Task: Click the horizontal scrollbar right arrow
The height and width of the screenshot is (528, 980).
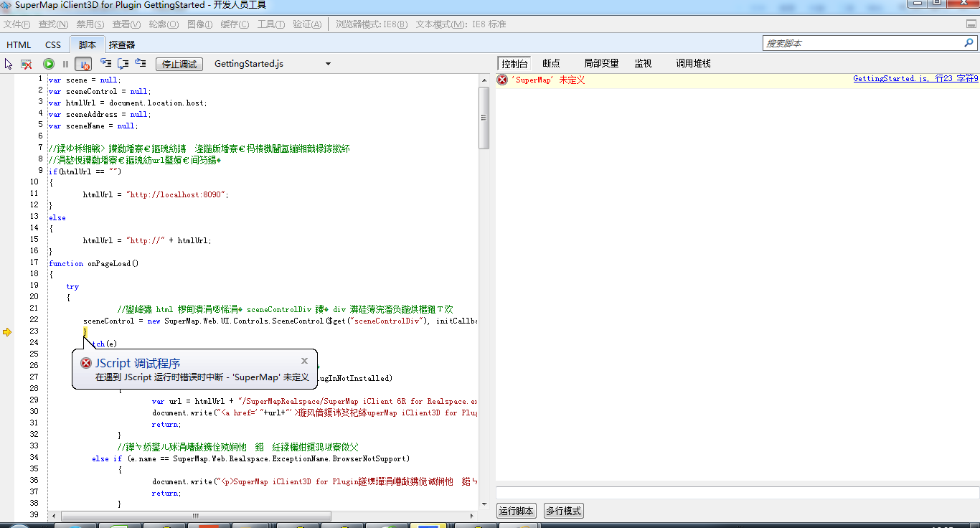Action: coord(473,516)
